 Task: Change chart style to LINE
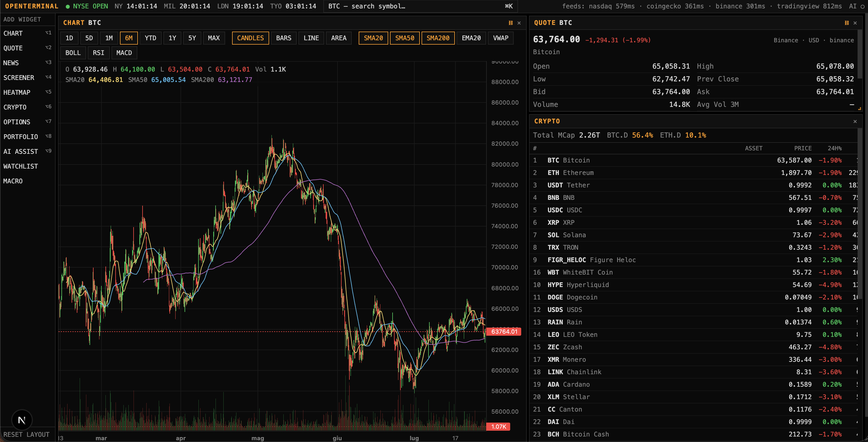pyautogui.click(x=311, y=38)
